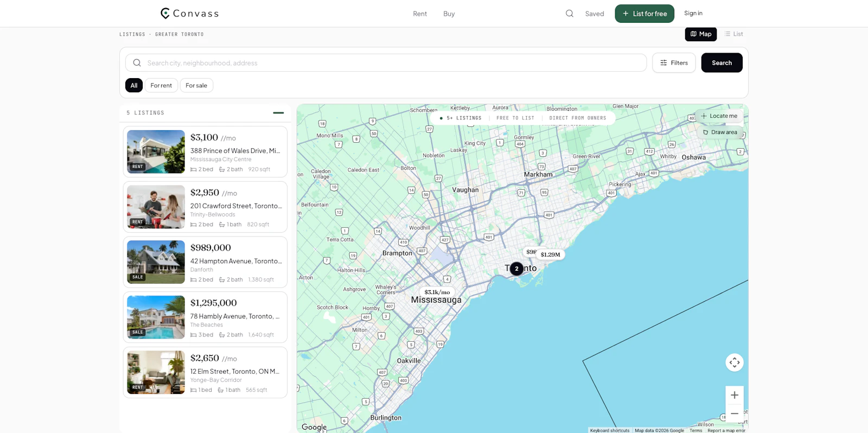This screenshot has width=868, height=433.
Task: Go to Saved listings
Action: 595,14
